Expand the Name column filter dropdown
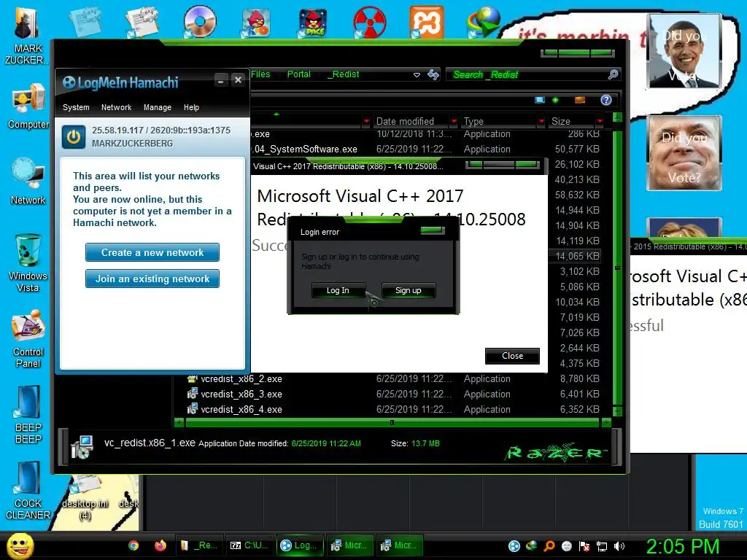Screen dimensions: 747x560 366,122
